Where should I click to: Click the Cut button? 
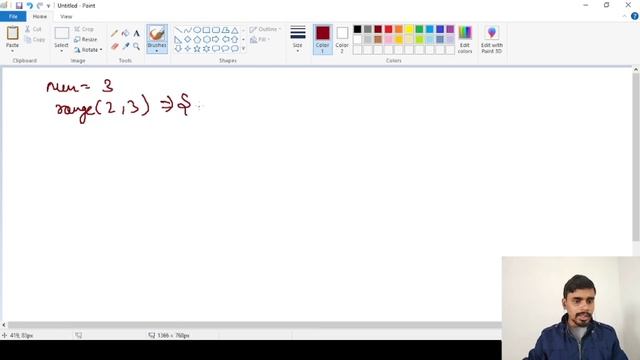pyautogui.click(x=33, y=29)
